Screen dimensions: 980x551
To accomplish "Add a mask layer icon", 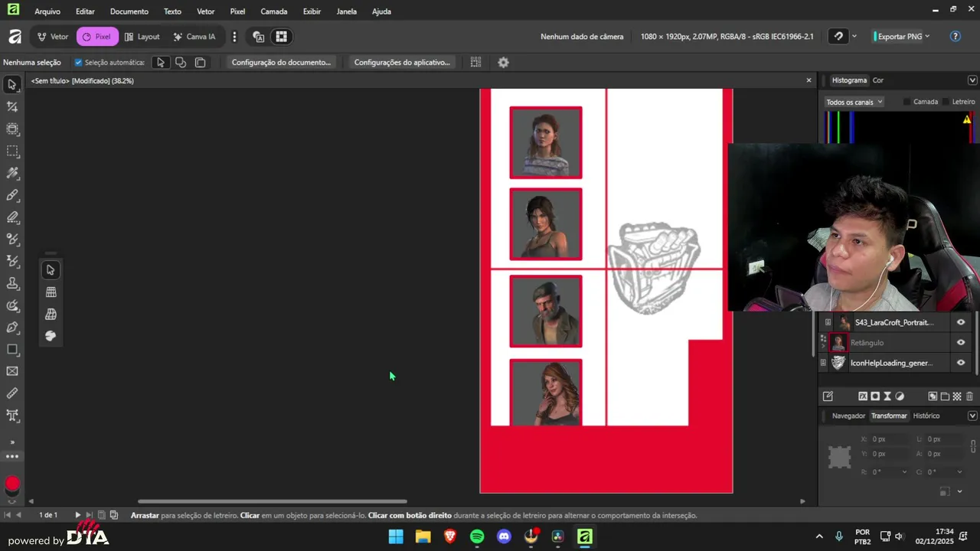I will tap(875, 396).
